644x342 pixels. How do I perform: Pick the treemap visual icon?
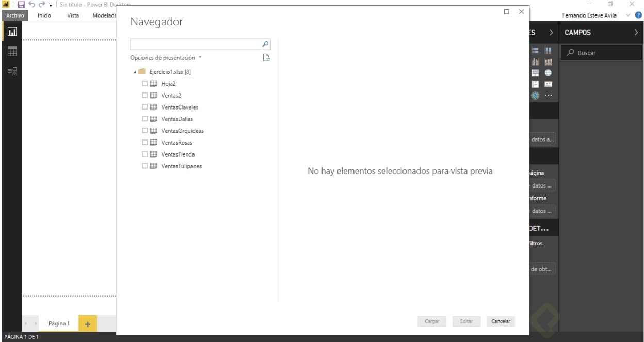(535, 73)
